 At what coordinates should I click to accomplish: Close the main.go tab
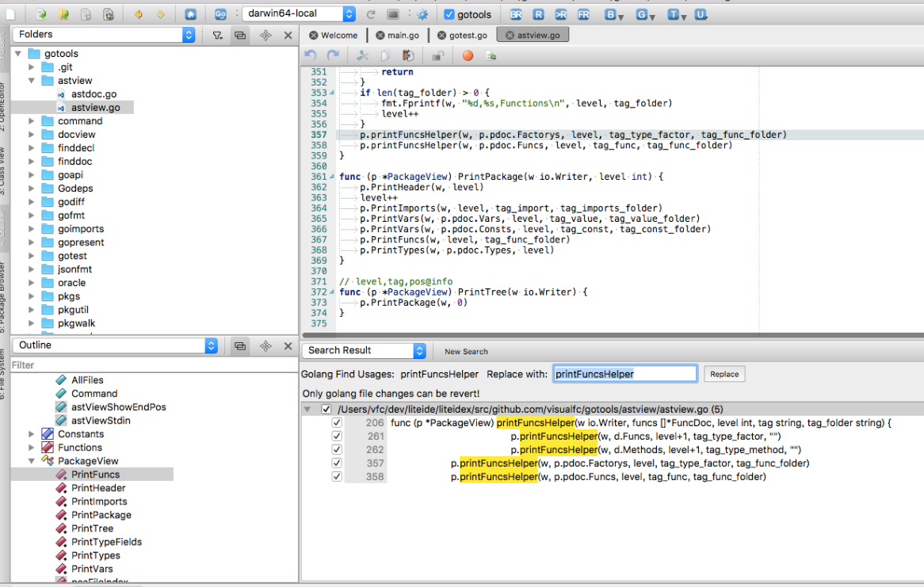pos(380,36)
